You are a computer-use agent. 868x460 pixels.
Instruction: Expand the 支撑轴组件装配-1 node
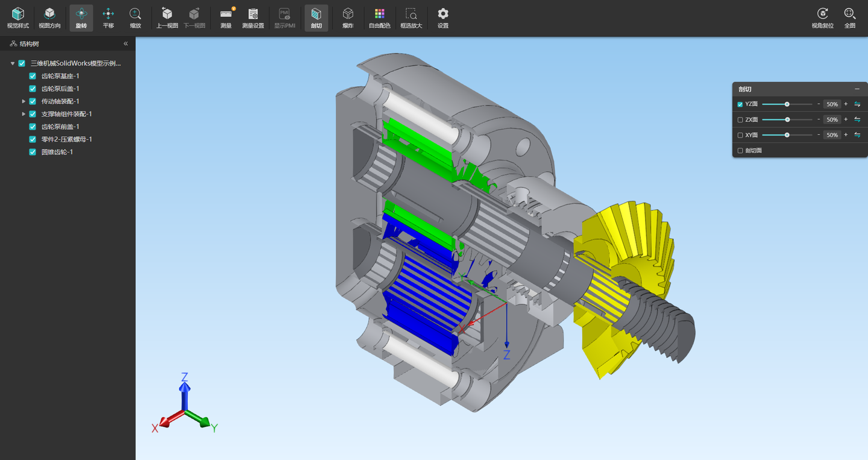[x=24, y=114]
